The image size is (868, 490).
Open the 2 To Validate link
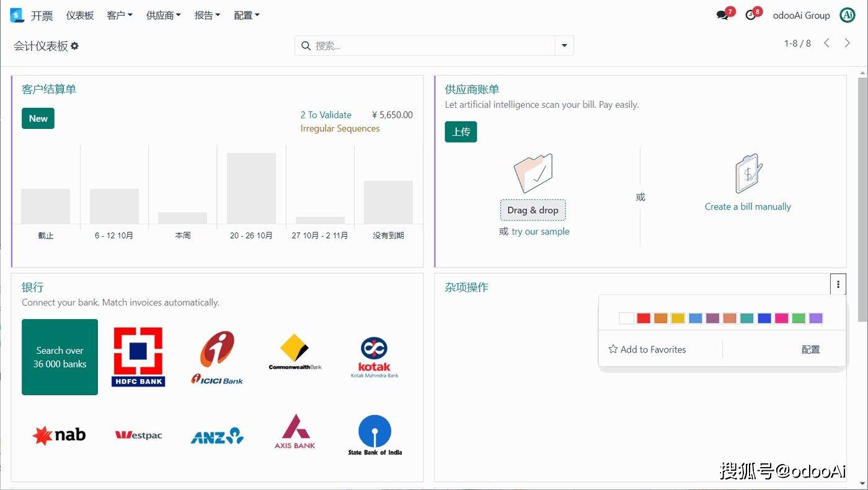(x=325, y=115)
